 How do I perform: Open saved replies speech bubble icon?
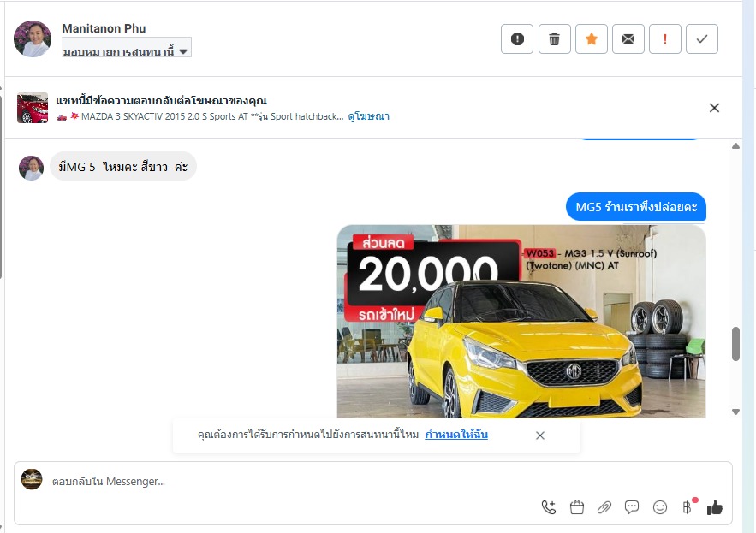(x=632, y=507)
